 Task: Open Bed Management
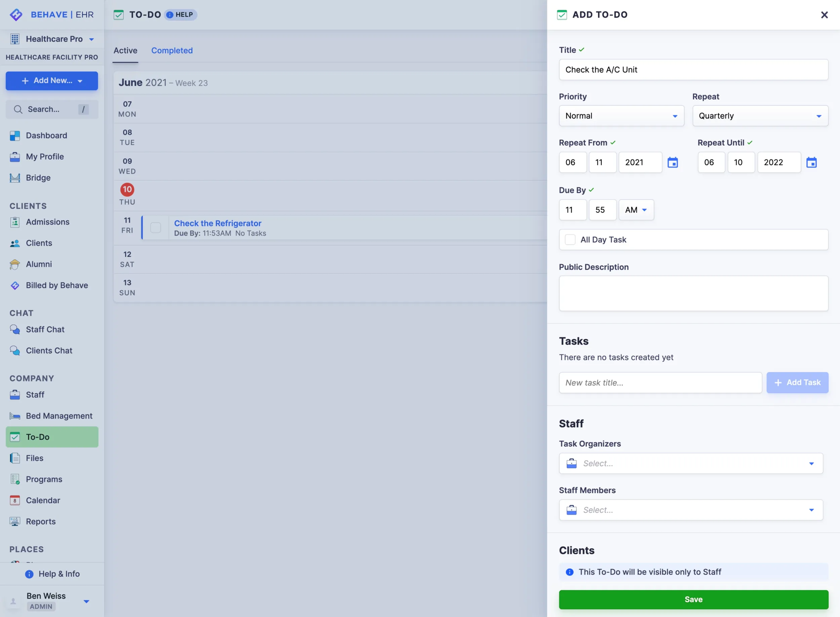pos(59,415)
